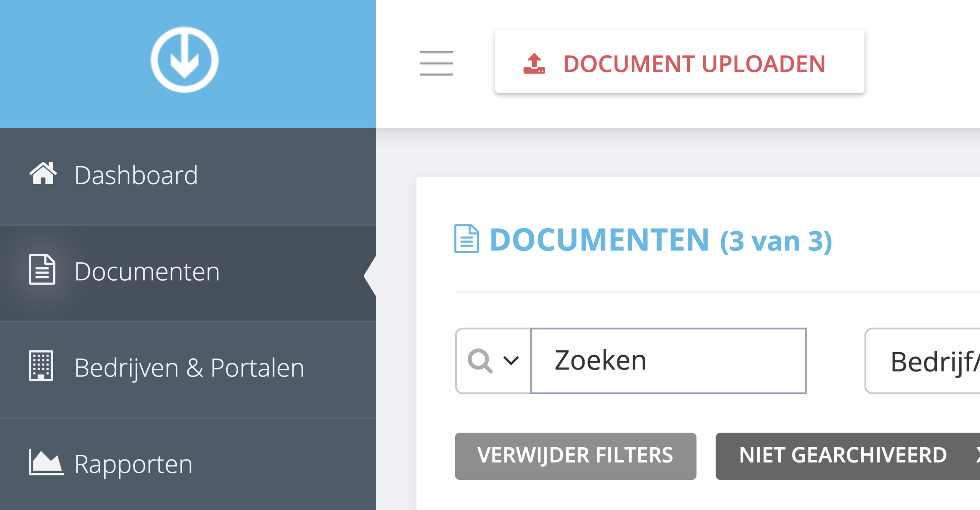
Task: Click the document icon beside sidebar Documenten
Action: [x=42, y=269]
